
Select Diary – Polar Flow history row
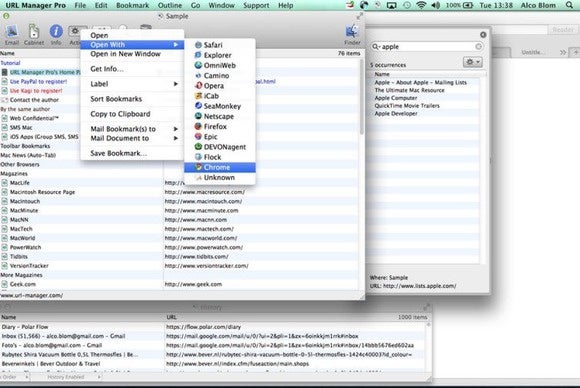213,327
